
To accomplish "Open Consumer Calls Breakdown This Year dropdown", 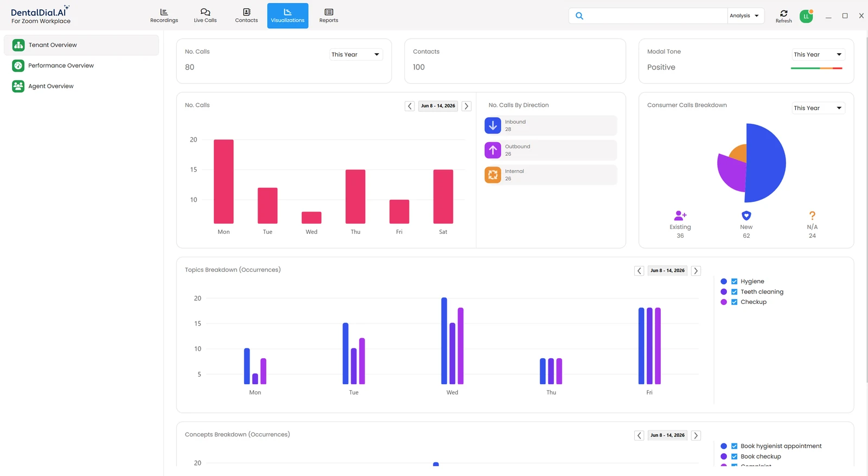I will 818,108.
